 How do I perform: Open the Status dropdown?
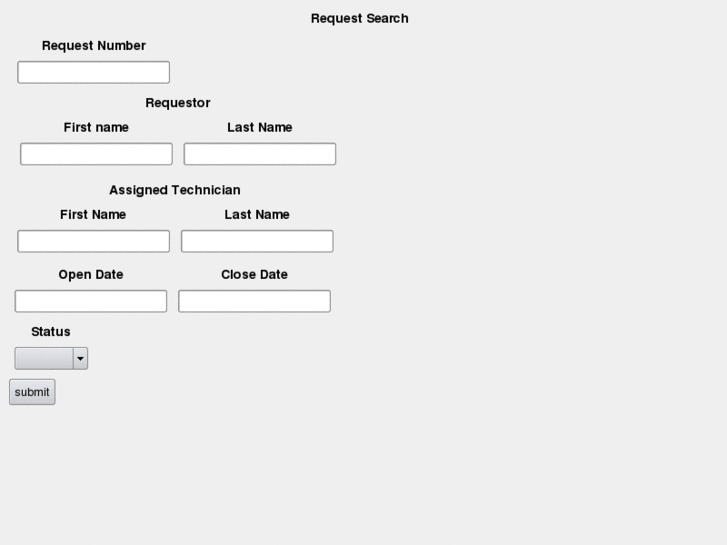(51, 358)
